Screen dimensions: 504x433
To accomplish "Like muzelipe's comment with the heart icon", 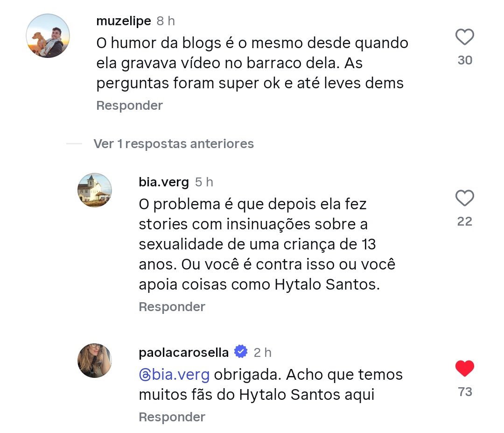I will tap(464, 37).
